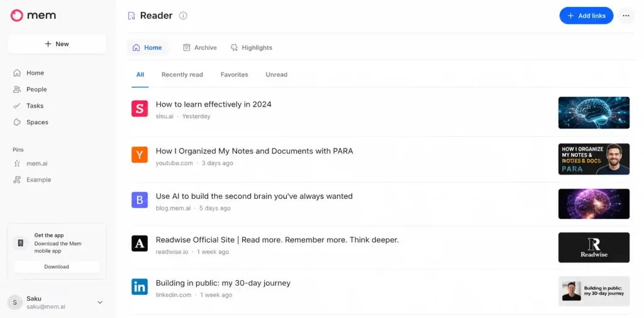This screenshot has height=318, width=644.
Task: Click the Building in public thumbnail
Action: [594, 291]
